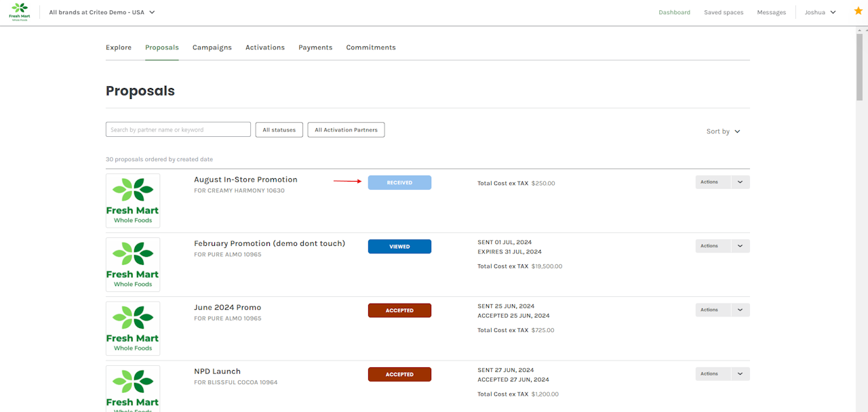This screenshot has height=412, width=868.
Task: Click Fresh Mart thumbnail for August In-Store Promotion
Action: [133, 201]
